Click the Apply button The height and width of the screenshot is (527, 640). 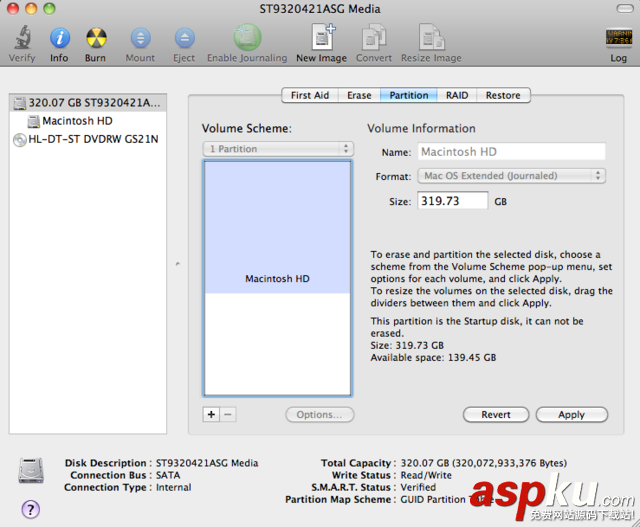pyautogui.click(x=571, y=415)
